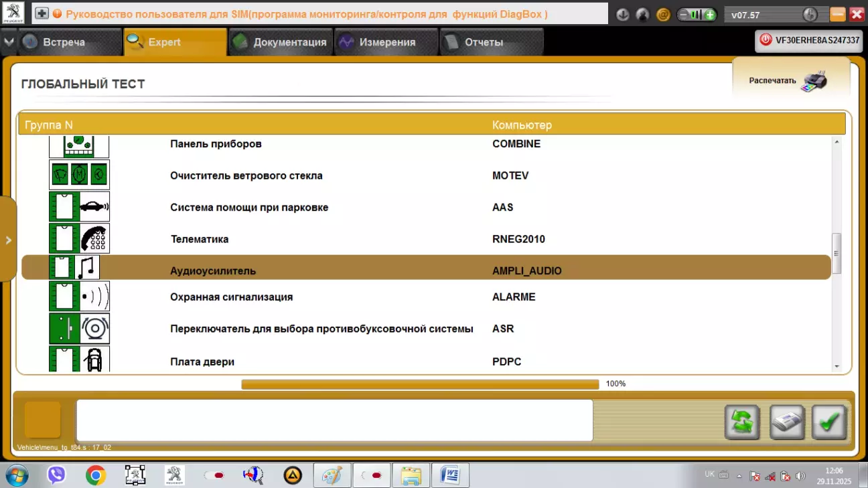Click the green checkmark confirm button

829,422
